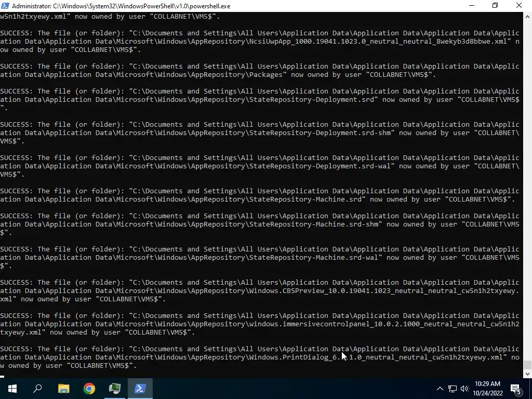
Task: Restore down the PowerShell window
Action: 495,6
